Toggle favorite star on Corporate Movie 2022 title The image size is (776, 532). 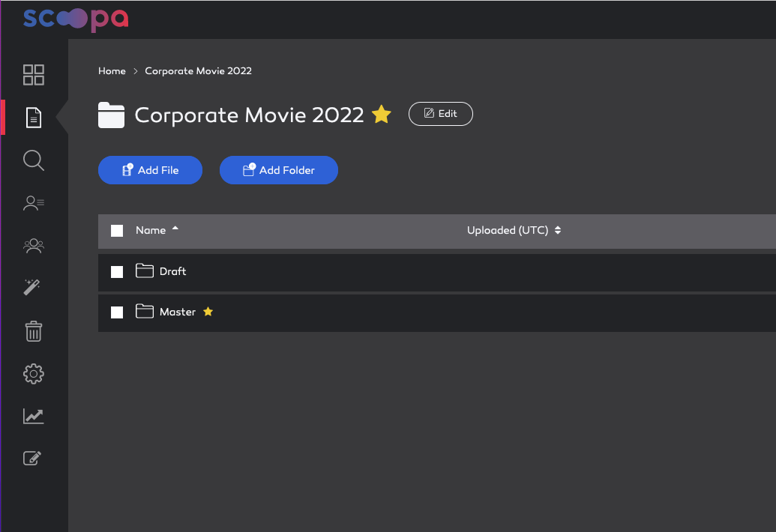coord(382,114)
